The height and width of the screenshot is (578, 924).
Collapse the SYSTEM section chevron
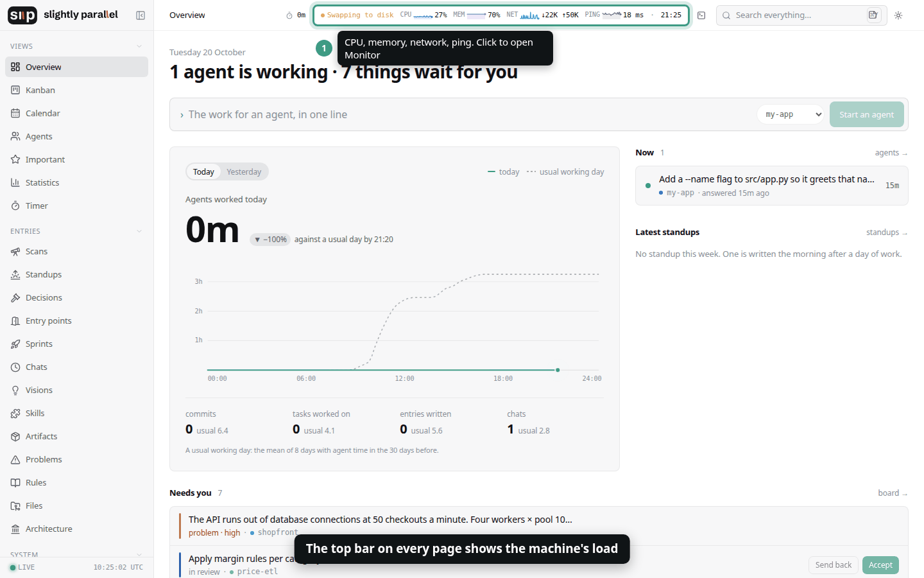139,554
